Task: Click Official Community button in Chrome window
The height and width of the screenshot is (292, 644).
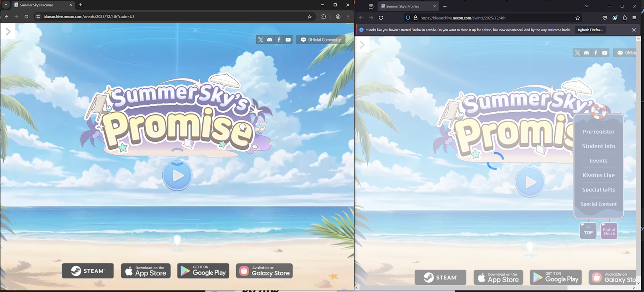Action: click(x=321, y=40)
